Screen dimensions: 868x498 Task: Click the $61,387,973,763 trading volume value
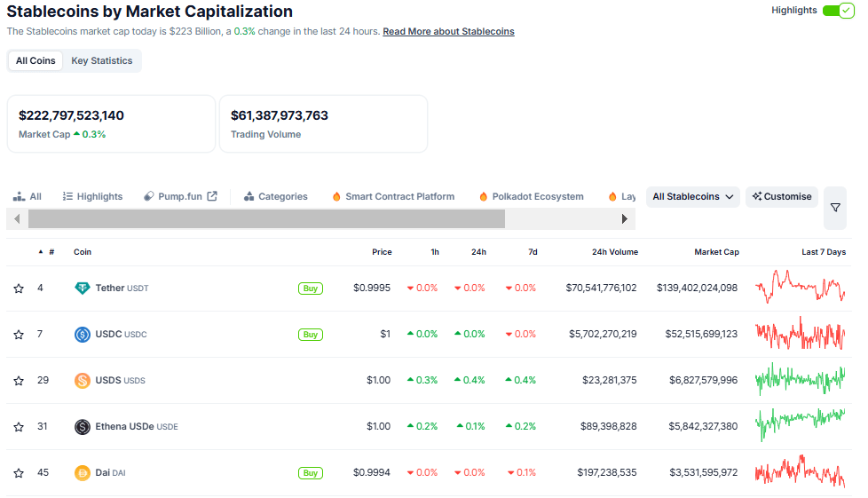[280, 115]
